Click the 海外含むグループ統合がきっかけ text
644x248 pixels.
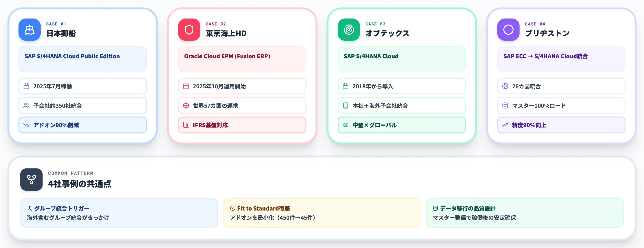[x=68, y=217]
